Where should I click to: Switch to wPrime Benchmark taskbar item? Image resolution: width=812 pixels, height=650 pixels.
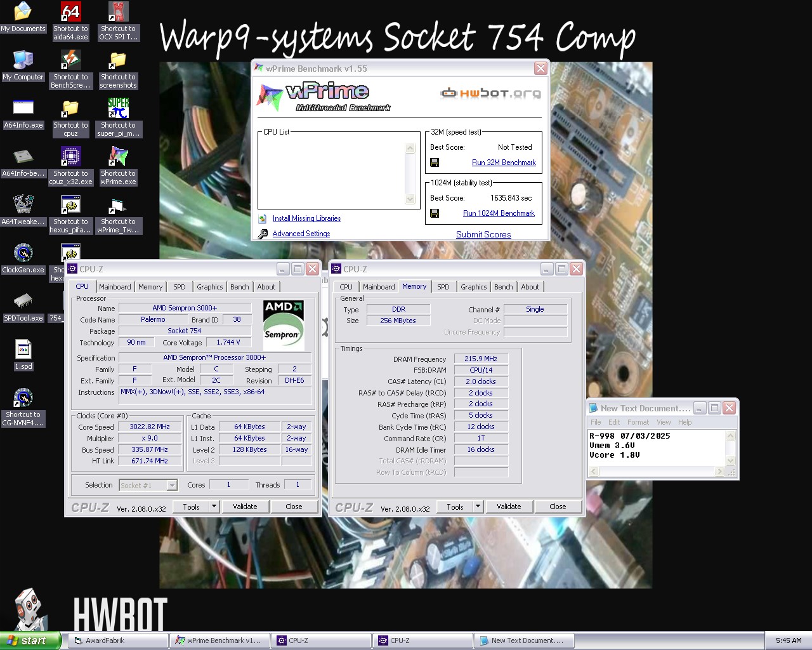click(219, 640)
